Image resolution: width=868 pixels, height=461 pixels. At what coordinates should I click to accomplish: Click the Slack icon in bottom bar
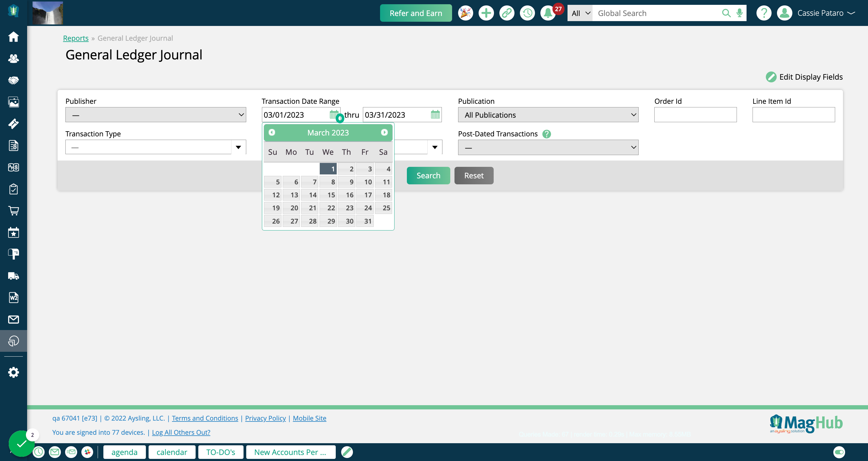[87, 452]
